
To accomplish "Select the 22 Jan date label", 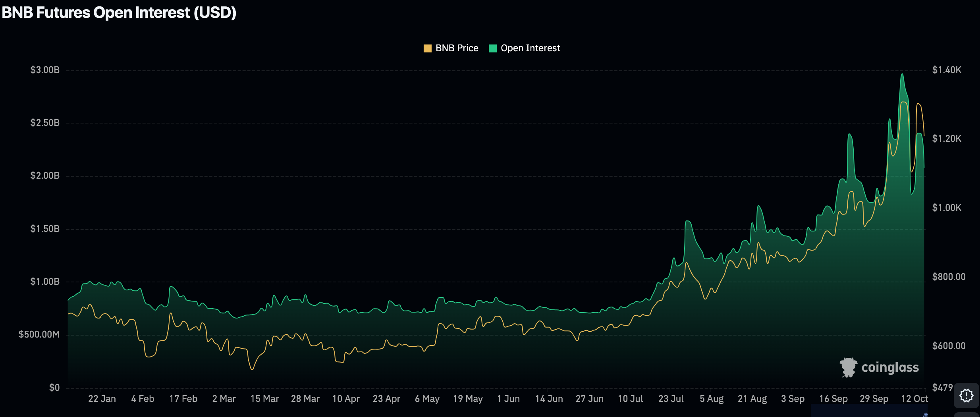I will (x=102, y=399).
